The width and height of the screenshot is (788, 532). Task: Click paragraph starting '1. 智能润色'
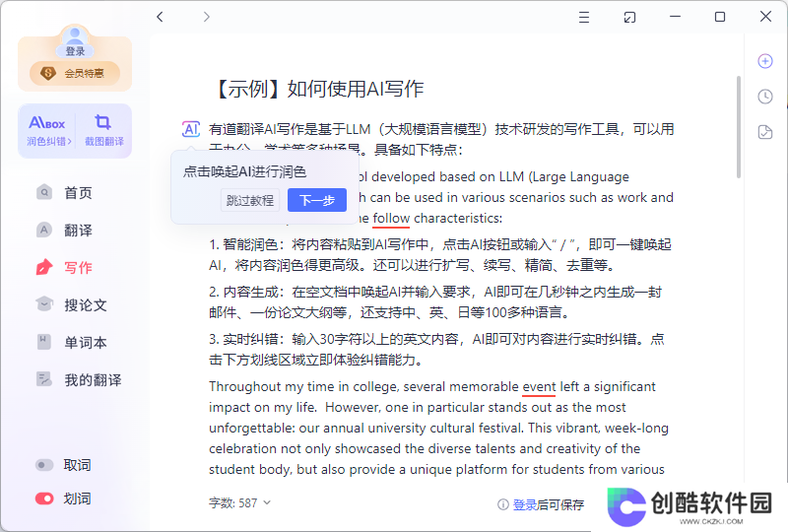click(440, 255)
